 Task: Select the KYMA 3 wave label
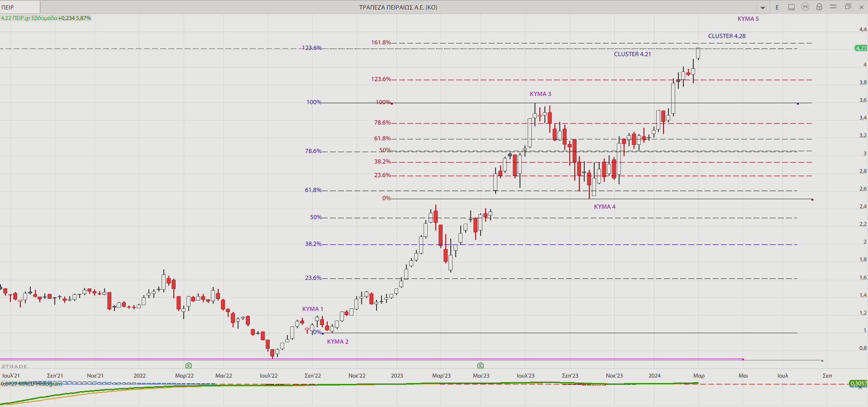(x=540, y=94)
